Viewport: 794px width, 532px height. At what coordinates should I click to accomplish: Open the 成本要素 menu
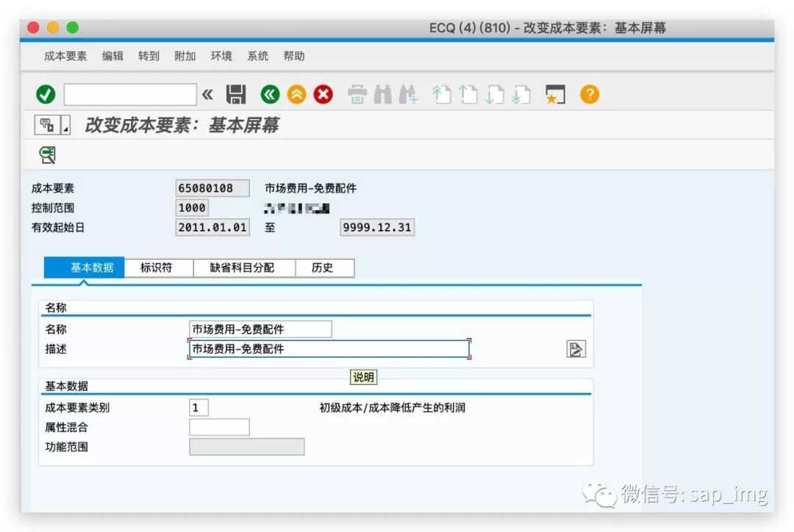[x=65, y=56]
